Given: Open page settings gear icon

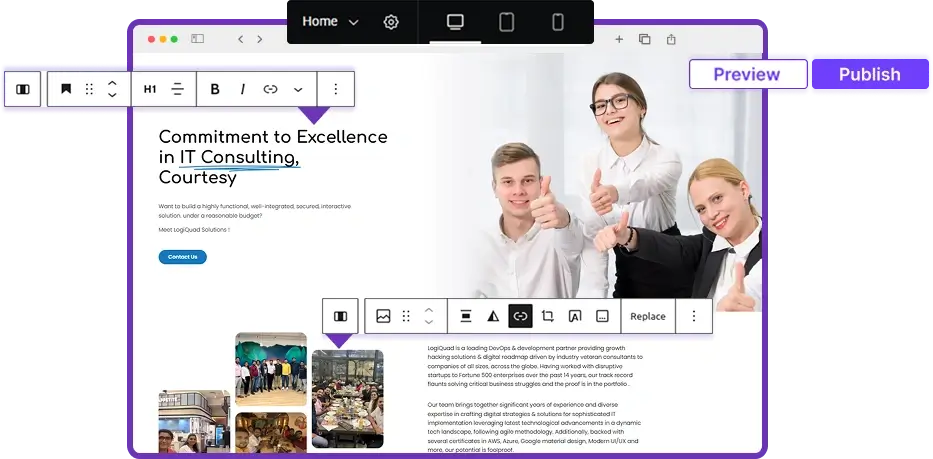Looking at the screenshot, I should click(391, 22).
